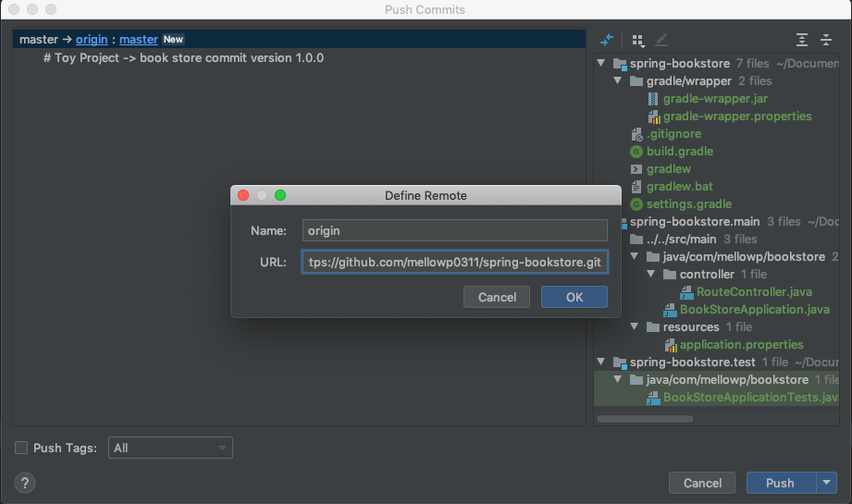Click the application.properties file icon

671,345
